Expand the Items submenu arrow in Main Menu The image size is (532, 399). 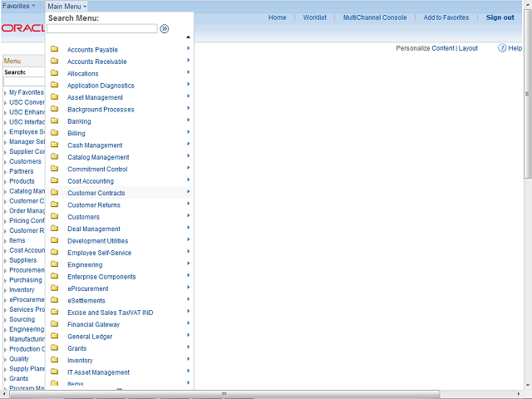click(188, 382)
